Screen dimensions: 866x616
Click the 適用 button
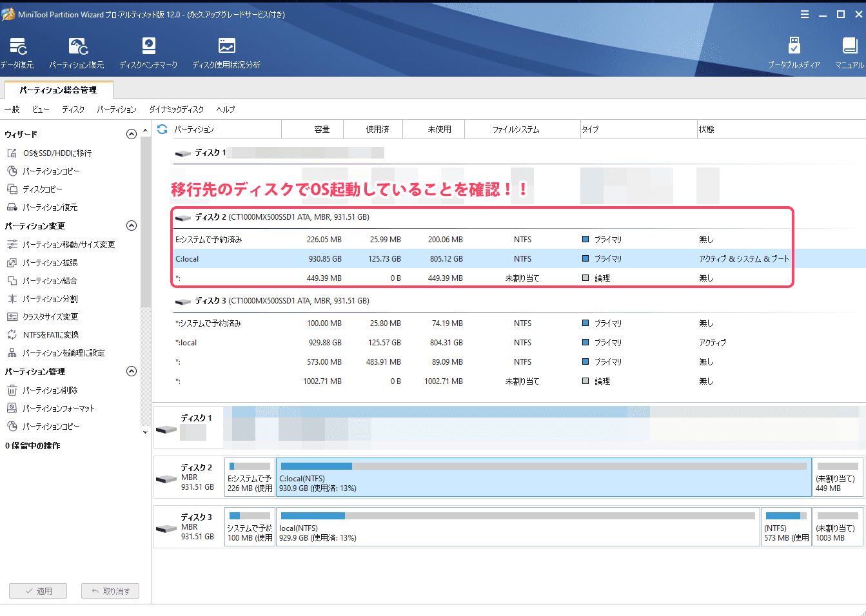[38, 591]
